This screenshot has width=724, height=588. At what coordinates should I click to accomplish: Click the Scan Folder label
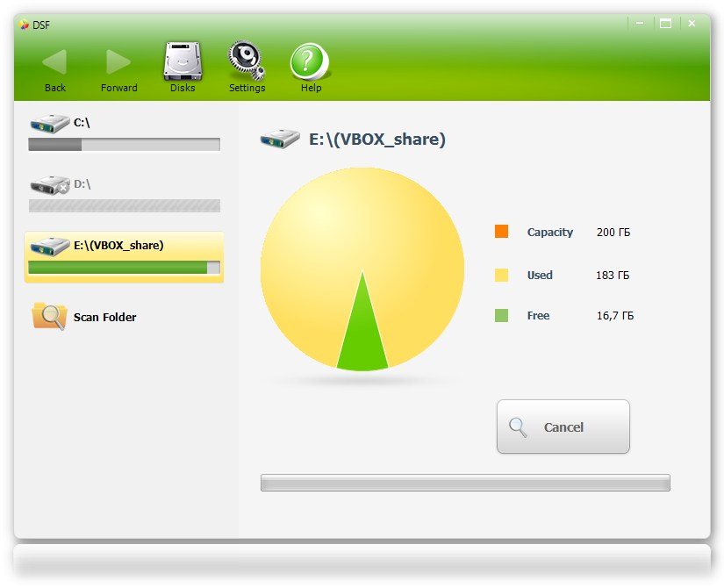tap(104, 317)
